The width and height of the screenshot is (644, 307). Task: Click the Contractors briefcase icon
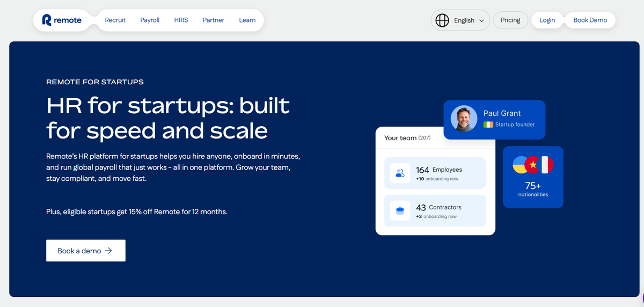(x=400, y=210)
